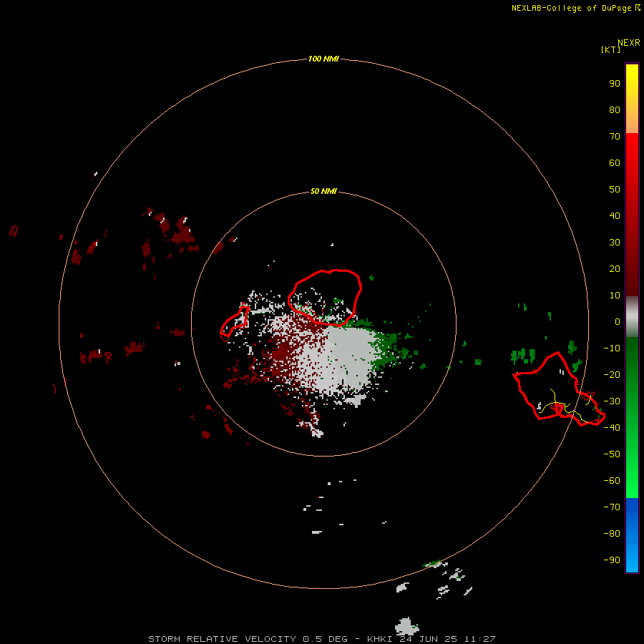Click the NEXLAB-College of DuPage credit text
This screenshot has height=644, width=644.
pos(571,8)
